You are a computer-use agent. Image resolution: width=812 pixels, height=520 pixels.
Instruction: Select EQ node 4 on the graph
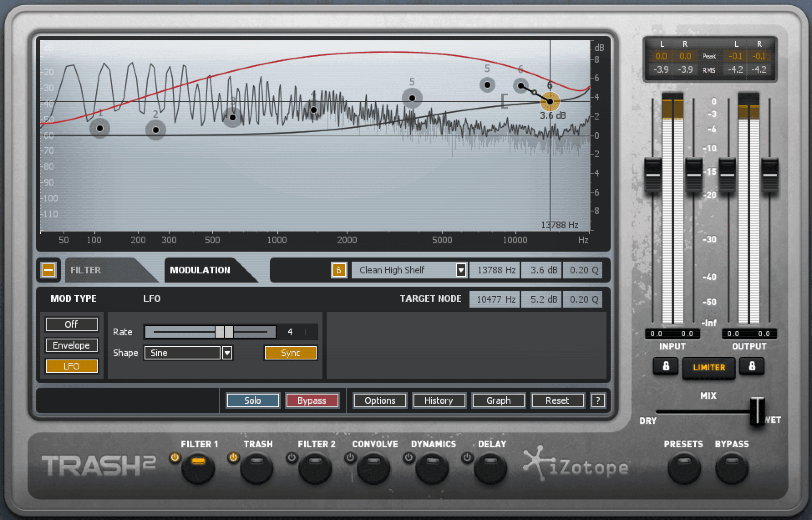click(x=314, y=110)
